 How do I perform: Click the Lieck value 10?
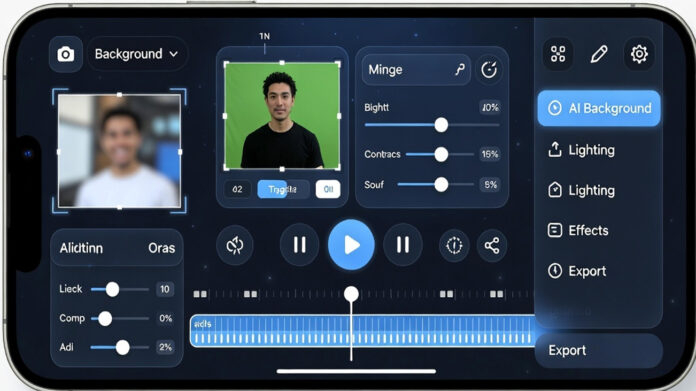click(x=165, y=289)
